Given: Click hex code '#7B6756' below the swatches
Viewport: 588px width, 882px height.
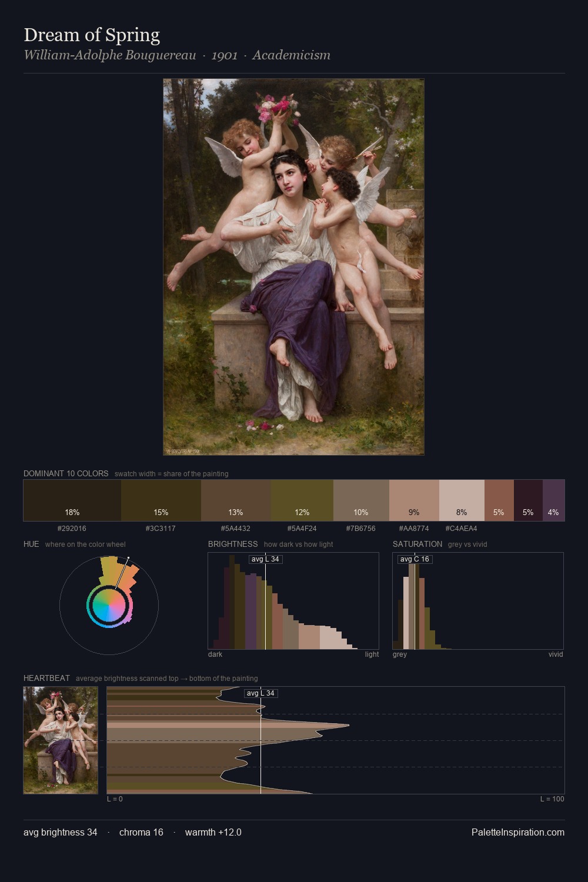Looking at the screenshot, I should tap(360, 529).
